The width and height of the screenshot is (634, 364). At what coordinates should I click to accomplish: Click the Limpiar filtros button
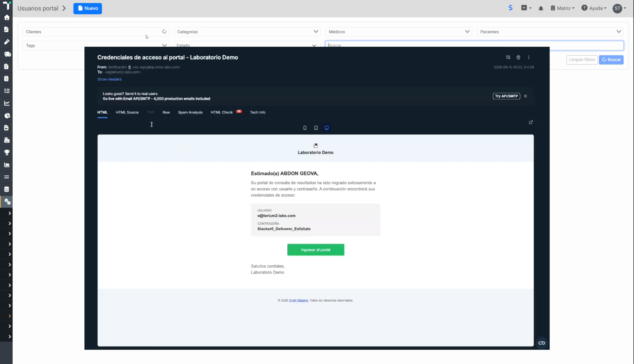pos(582,60)
